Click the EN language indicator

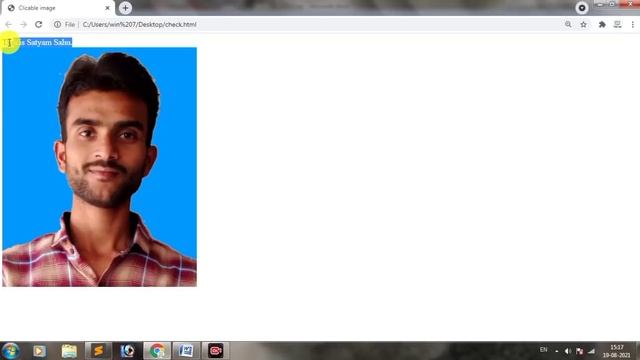pos(543,350)
